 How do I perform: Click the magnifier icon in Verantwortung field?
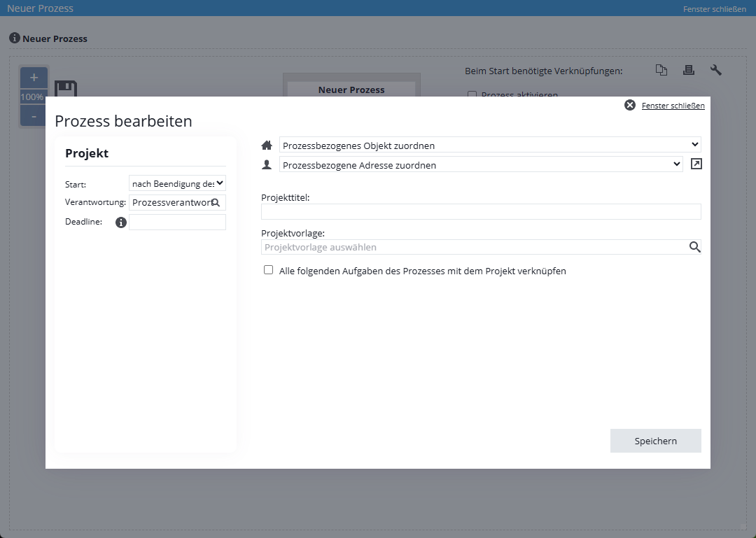[216, 202]
